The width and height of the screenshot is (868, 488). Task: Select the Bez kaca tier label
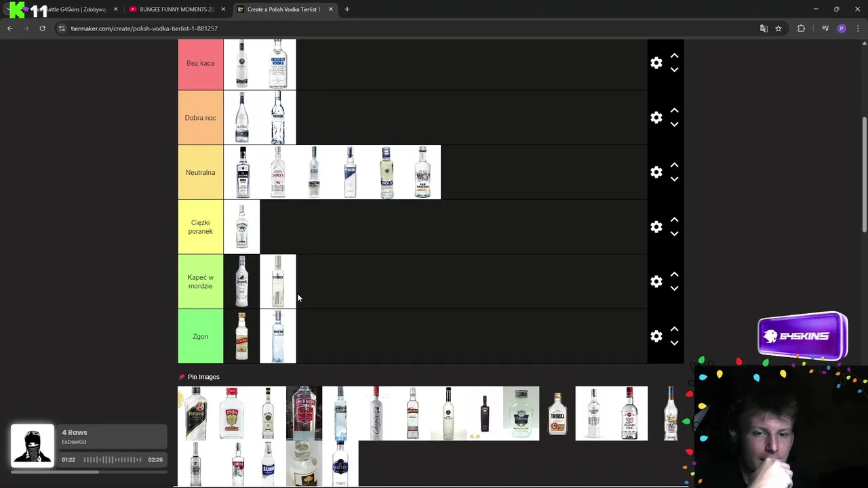click(x=201, y=63)
